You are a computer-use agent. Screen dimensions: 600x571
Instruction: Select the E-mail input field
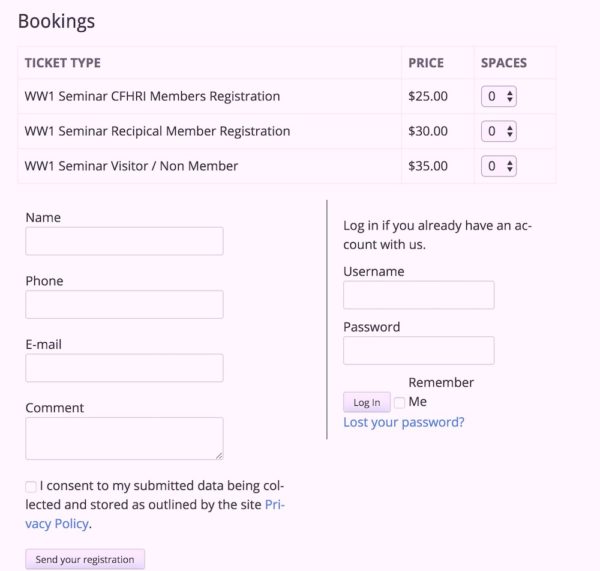click(124, 368)
